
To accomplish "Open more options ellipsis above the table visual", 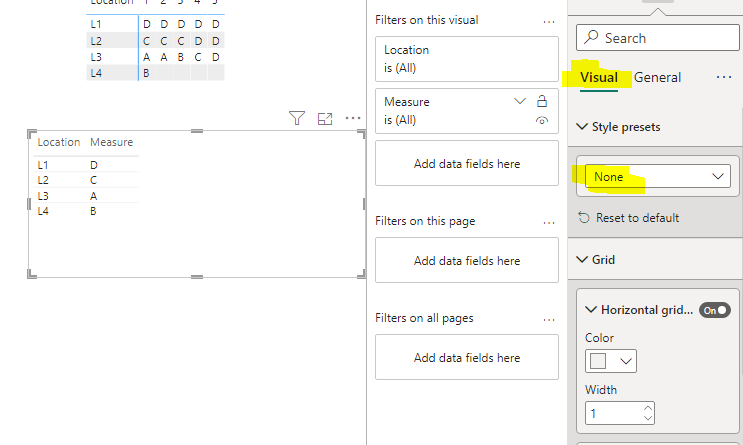I will tap(353, 118).
